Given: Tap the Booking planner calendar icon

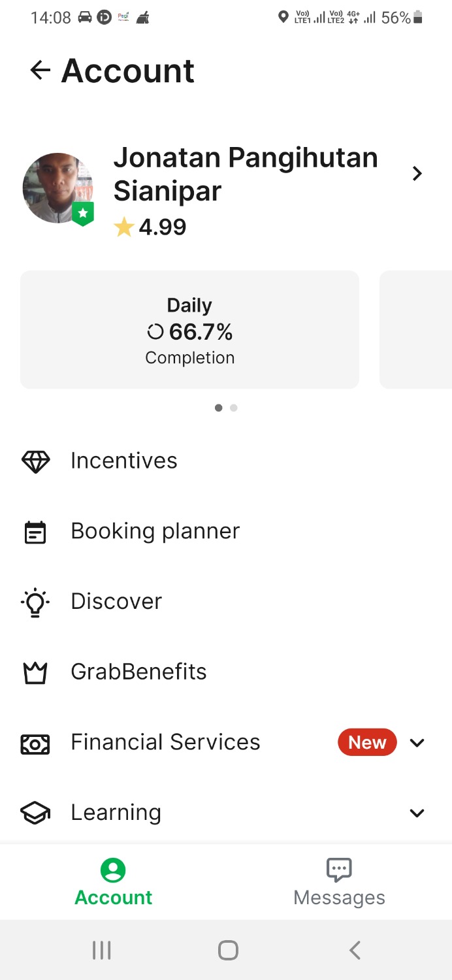Looking at the screenshot, I should pos(35,532).
